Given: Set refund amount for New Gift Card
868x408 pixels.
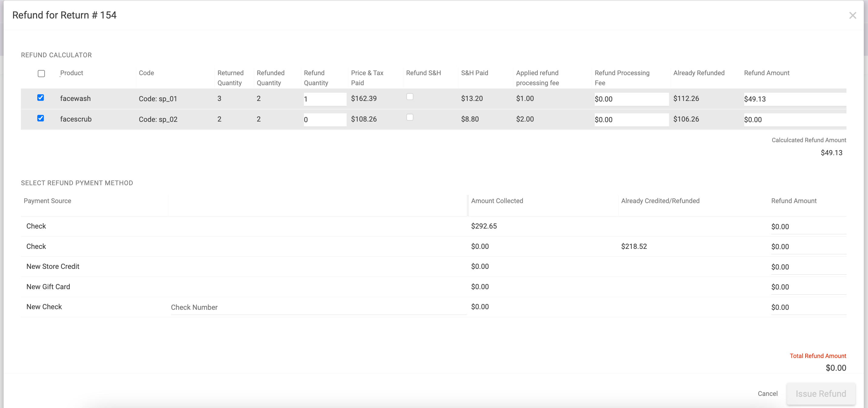Looking at the screenshot, I should click(x=809, y=287).
